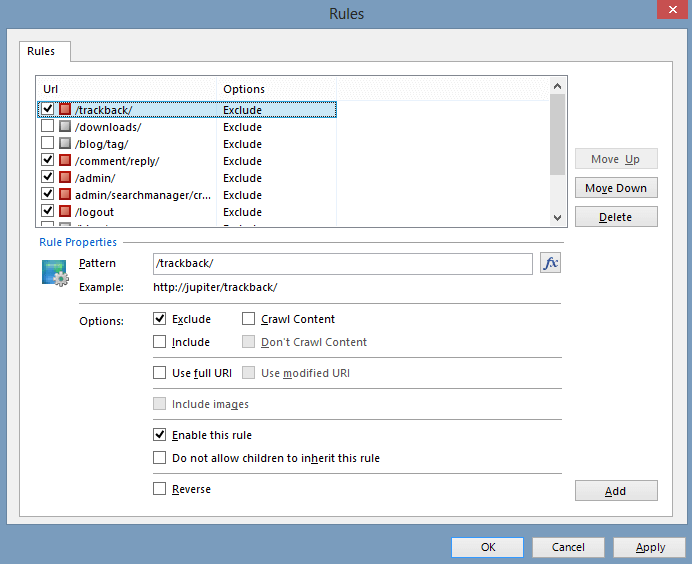Uncheck the /logout rule checkbox

[47, 211]
